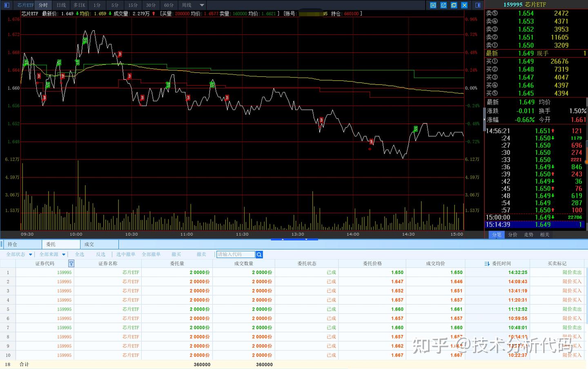This screenshot has height=369, width=588.
Task: Select the 相关 related tab
Action: click(x=545, y=235)
